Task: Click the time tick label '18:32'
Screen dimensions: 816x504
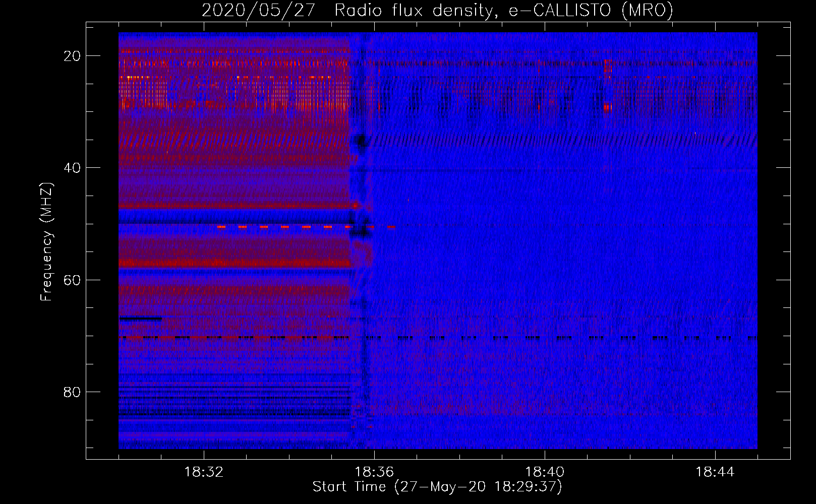Action: 204,472
